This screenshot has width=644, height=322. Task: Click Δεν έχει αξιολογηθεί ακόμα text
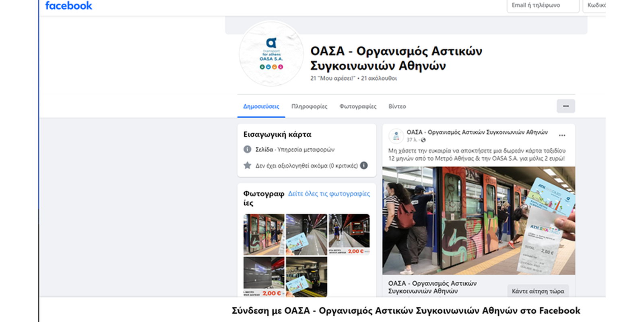coord(306,166)
